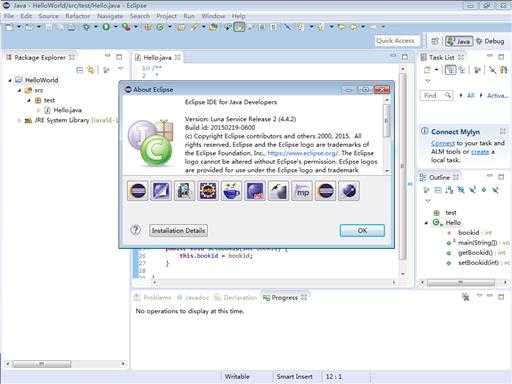The width and height of the screenshot is (512, 384).
Task: Open the New file dropdown arrow
Action: 19,27
